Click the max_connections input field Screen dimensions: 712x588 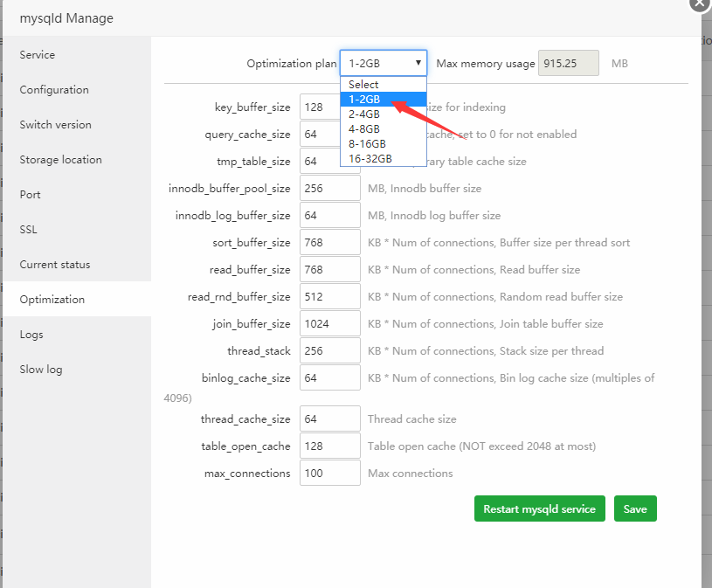tap(329, 473)
